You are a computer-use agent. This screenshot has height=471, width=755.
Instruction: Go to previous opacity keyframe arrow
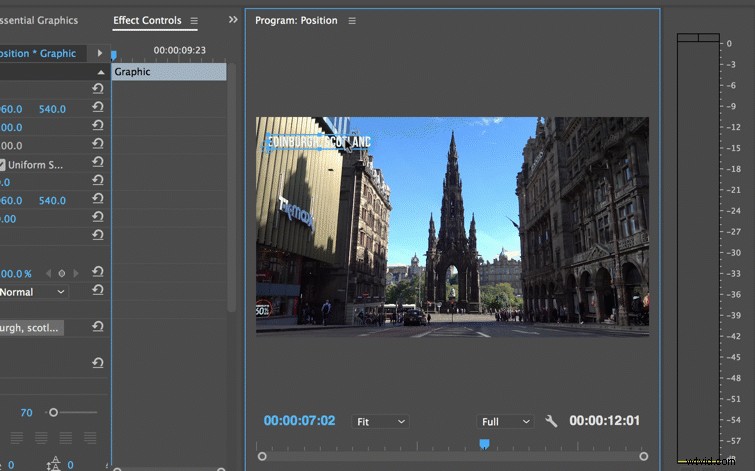point(48,274)
